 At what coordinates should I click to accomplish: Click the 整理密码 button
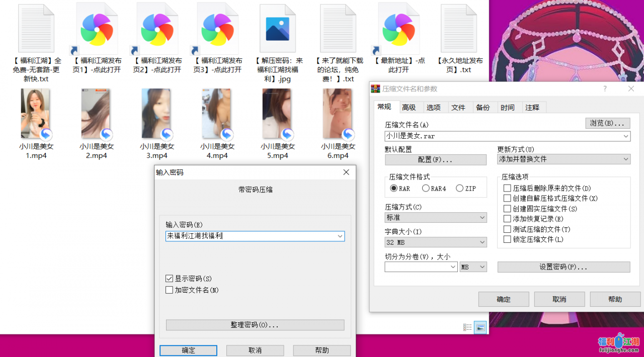(x=255, y=325)
